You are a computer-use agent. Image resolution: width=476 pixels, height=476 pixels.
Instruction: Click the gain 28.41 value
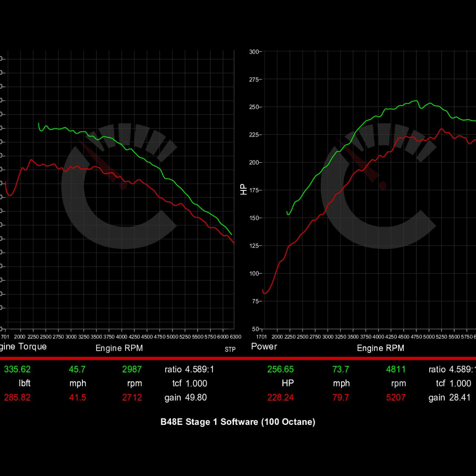click(449, 398)
